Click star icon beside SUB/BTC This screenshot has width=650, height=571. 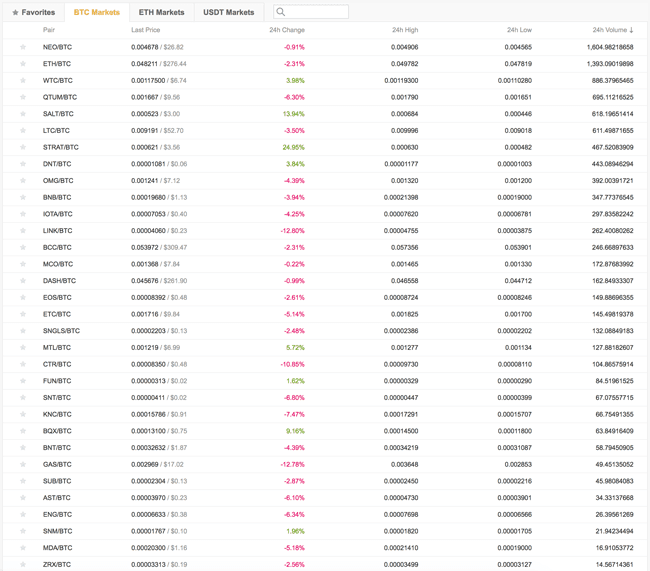23,481
